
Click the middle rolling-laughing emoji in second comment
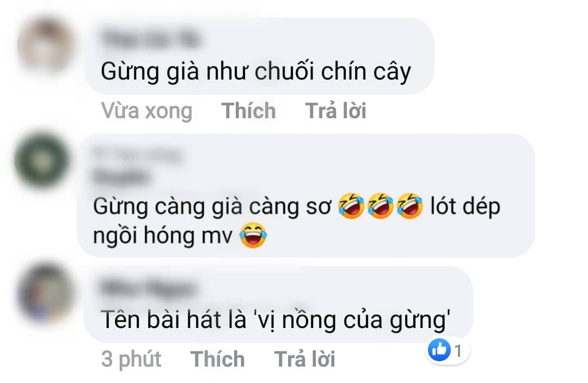pos(380,206)
